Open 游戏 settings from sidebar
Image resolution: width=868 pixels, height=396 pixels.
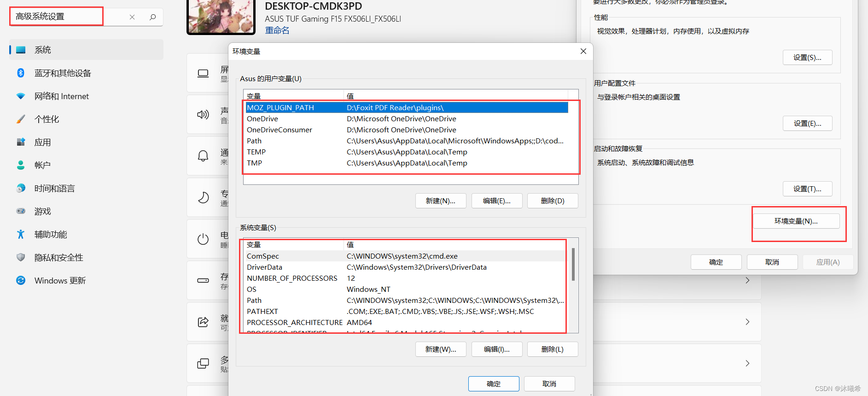(86, 211)
